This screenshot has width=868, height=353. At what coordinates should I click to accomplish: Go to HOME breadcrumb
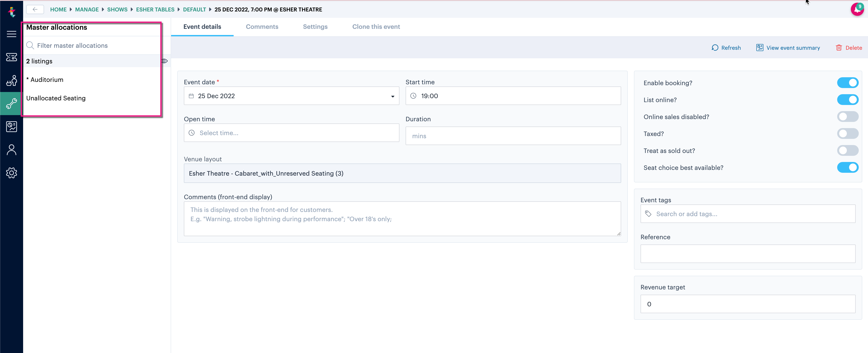pyautogui.click(x=58, y=9)
